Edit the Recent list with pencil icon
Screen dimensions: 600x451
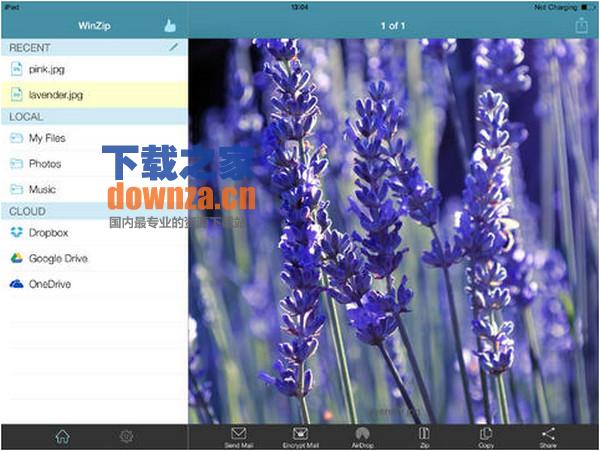pyautogui.click(x=173, y=47)
